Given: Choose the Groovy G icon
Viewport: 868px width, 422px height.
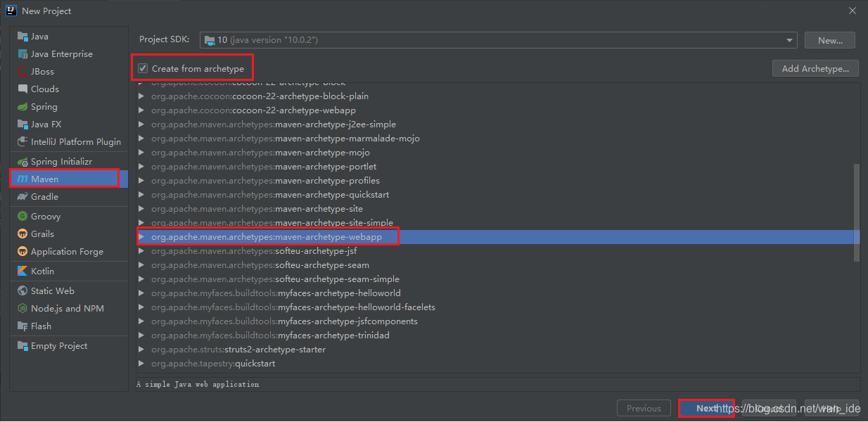Looking at the screenshot, I should [x=23, y=217].
